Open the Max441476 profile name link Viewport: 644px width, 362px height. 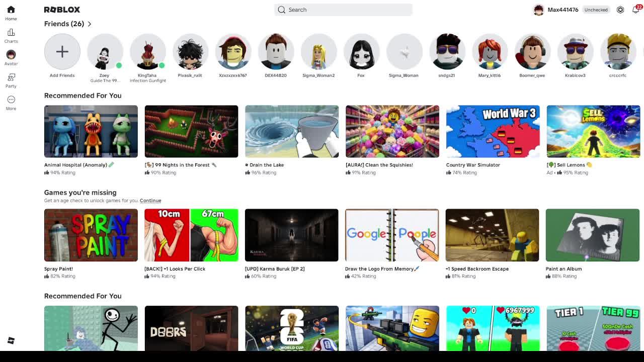click(563, 10)
